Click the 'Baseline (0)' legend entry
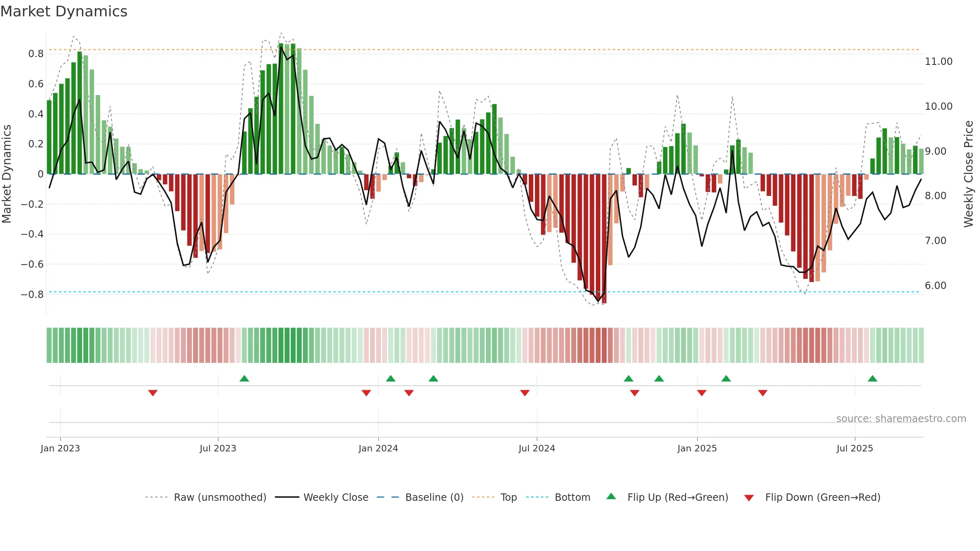The height and width of the screenshot is (551, 980). 420,497
